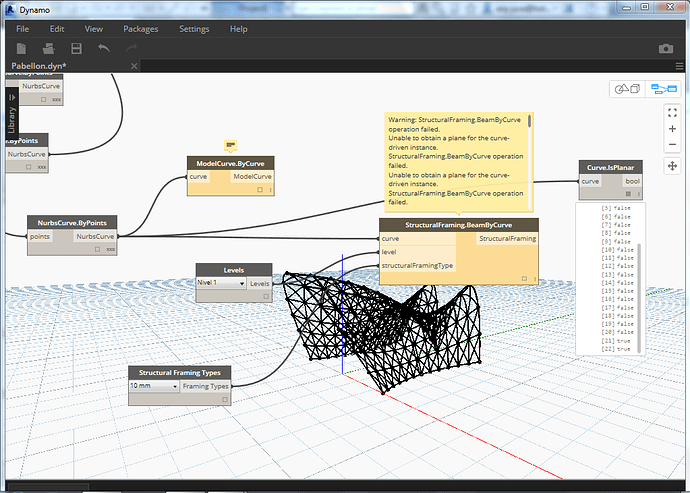Screen dimensions: 690x493
Task: Click the Zoom to Fit icon
Action: 672,115
